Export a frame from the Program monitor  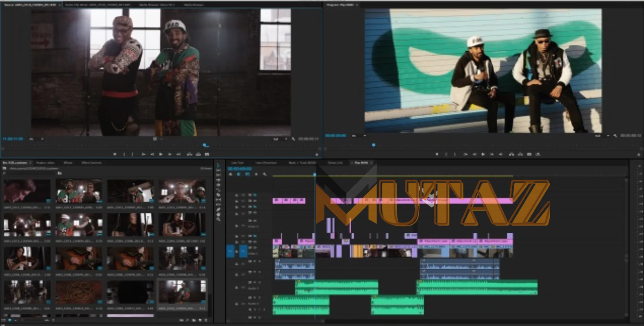point(529,154)
